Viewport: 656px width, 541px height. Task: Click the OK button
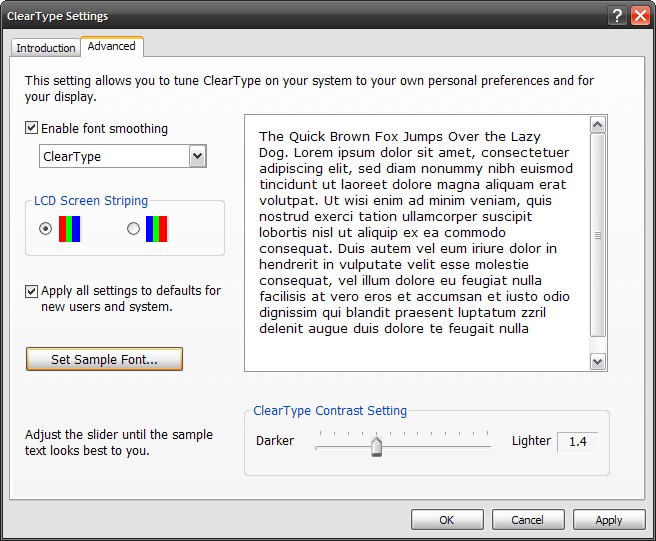click(x=447, y=520)
